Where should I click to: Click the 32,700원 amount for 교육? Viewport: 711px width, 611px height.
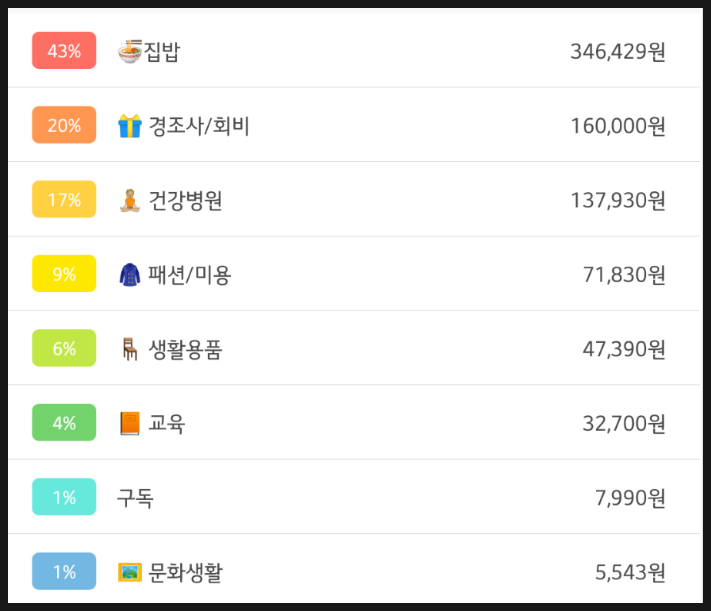pos(624,423)
